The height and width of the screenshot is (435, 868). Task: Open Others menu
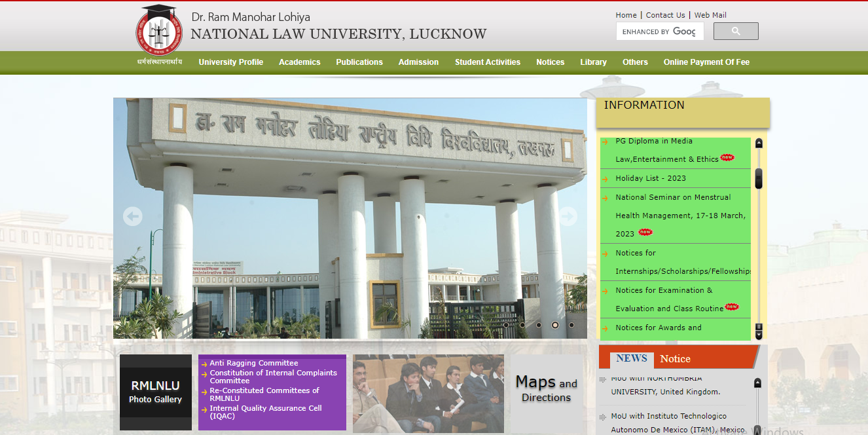click(x=635, y=62)
